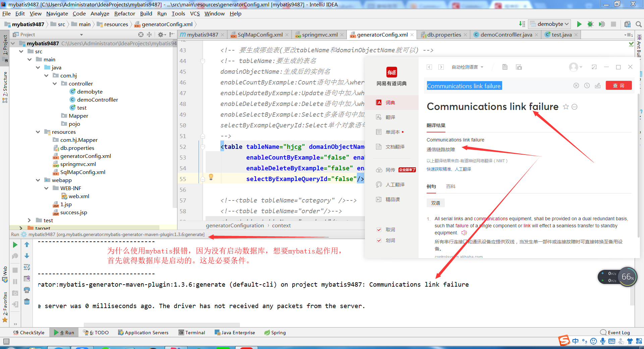Open the Refactor menu
Image resolution: width=644 pixels, height=349 pixels.
point(124,14)
